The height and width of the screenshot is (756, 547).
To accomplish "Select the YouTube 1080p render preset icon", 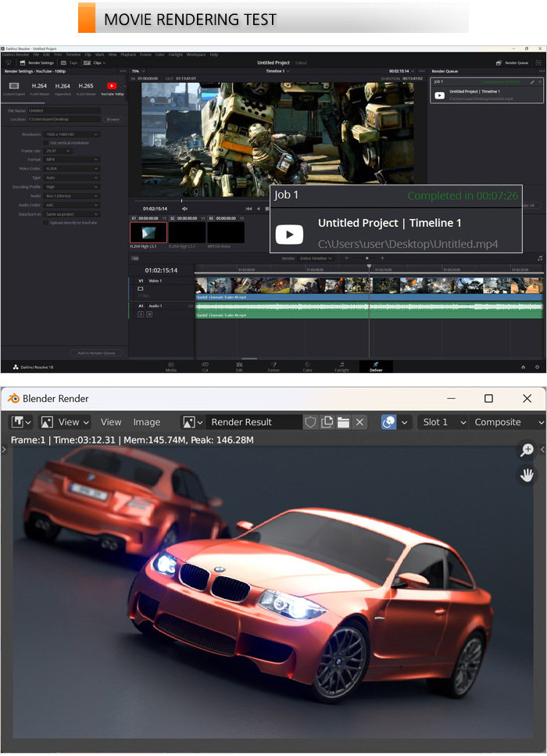I will (112, 86).
